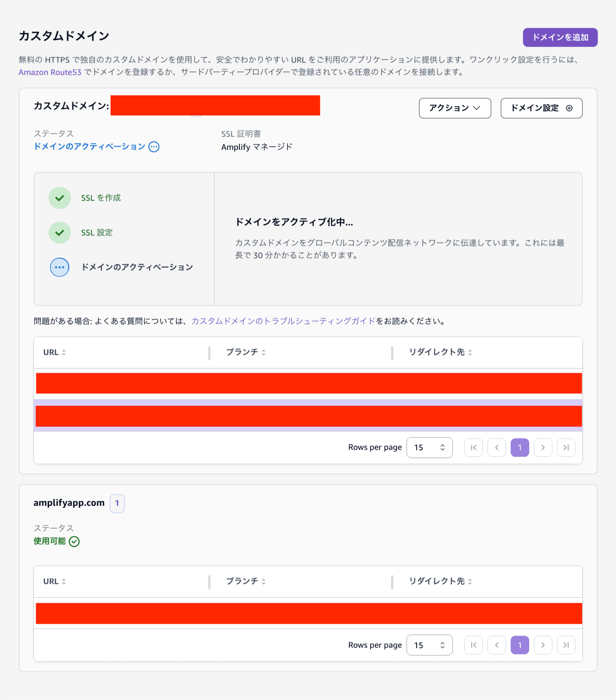This screenshot has width=616, height=700.
Task: Sort custom domain table by リダイレクト先
Action: click(440, 352)
